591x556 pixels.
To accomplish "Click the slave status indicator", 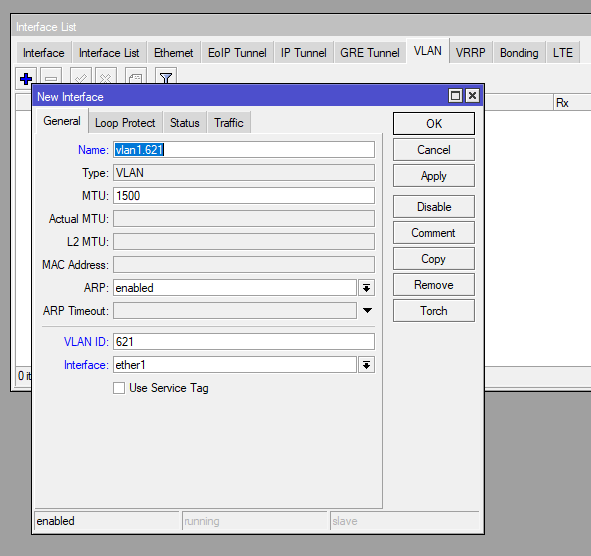I will click(x=404, y=521).
